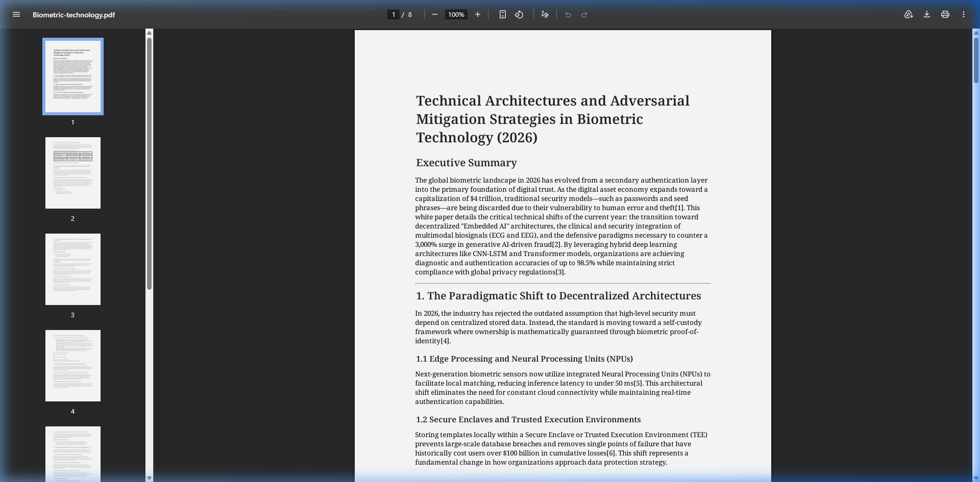Open the more actions three-dot menu

(964, 15)
